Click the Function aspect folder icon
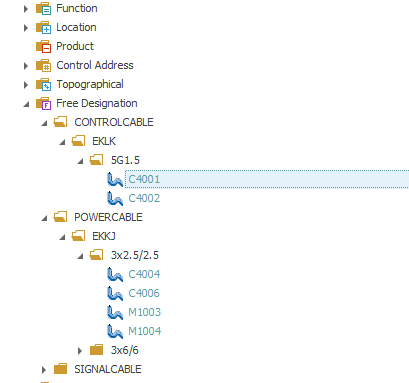409x383 pixels. (x=43, y=9)
